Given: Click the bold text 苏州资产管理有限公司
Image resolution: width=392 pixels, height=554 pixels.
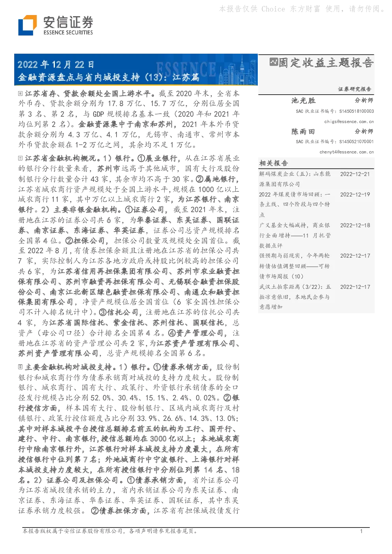Looking at the screenshot, I should click(58, 353).
